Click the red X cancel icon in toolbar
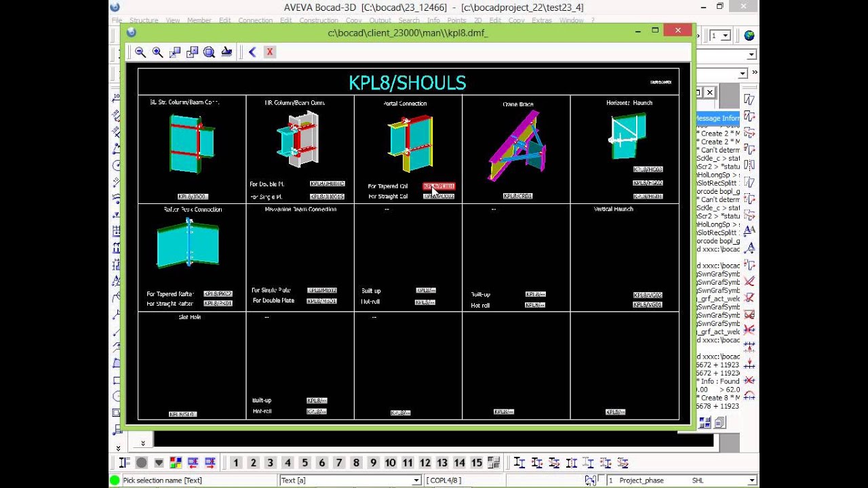868x488 pixels. (x=270, y=52)
